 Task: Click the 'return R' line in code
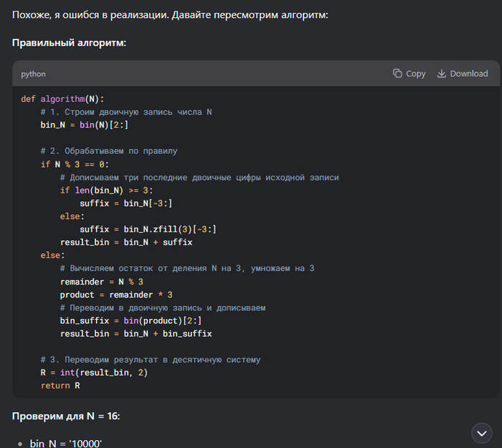tap(60, 386)
